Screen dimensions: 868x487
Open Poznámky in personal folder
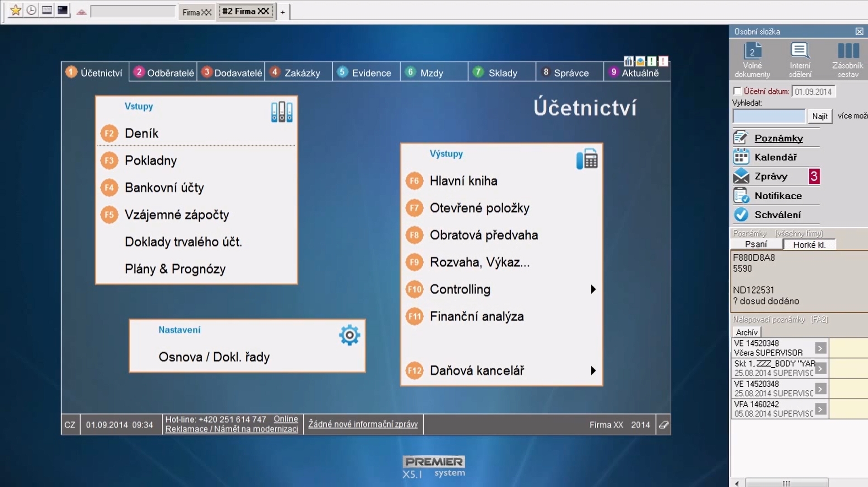coord(776,138)
